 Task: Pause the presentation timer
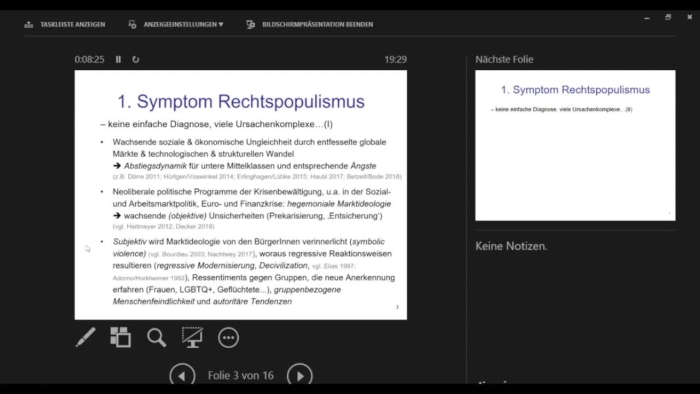(x=118, y=59)
